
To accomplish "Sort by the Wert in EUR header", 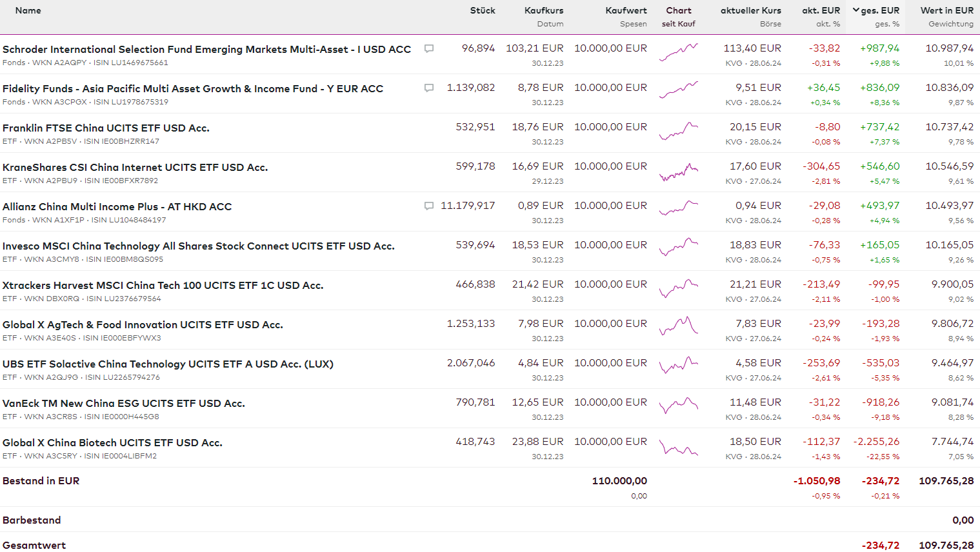I will [x=947, y=10].
